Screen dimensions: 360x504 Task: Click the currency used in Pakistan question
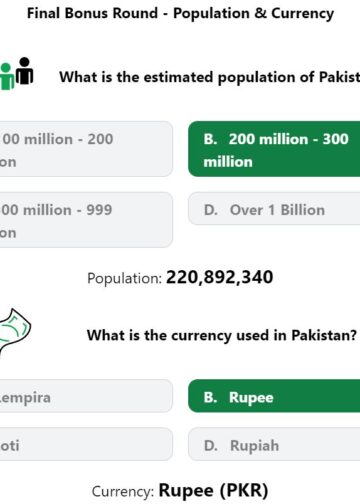click(222, 335)
